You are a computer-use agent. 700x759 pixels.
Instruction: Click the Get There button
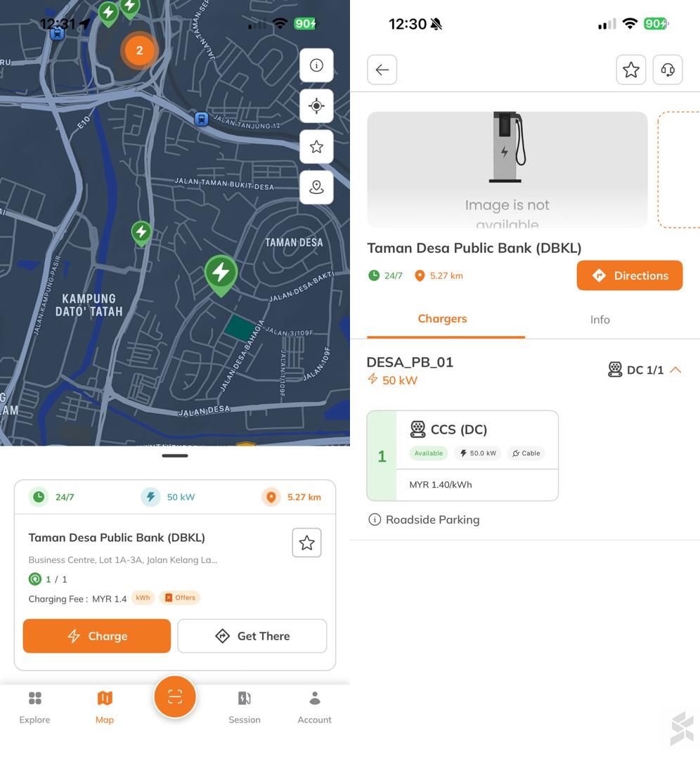click(252, 636)
